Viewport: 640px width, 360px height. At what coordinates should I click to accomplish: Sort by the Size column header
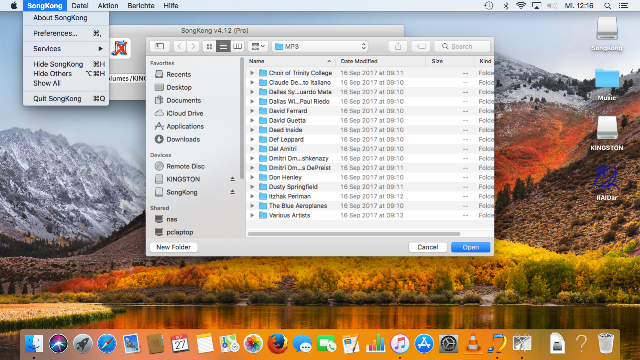click(x=450, y=61)
